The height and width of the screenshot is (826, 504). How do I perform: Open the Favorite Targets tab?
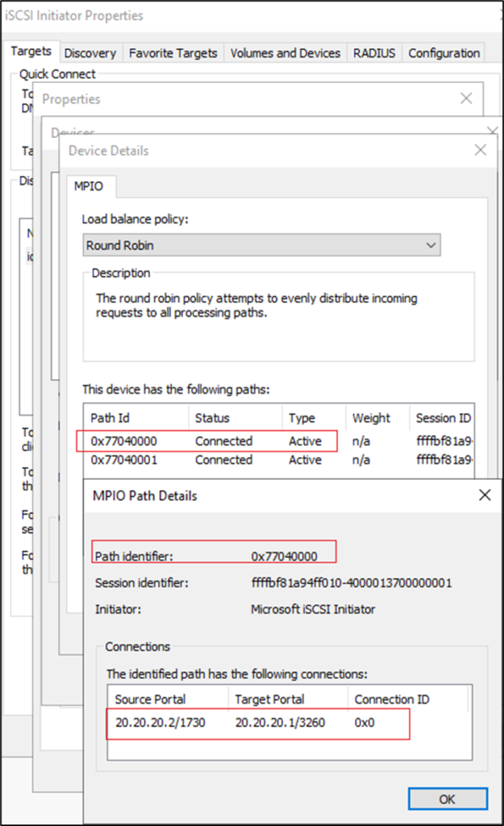pyautogui.click(x=173, y=53)
